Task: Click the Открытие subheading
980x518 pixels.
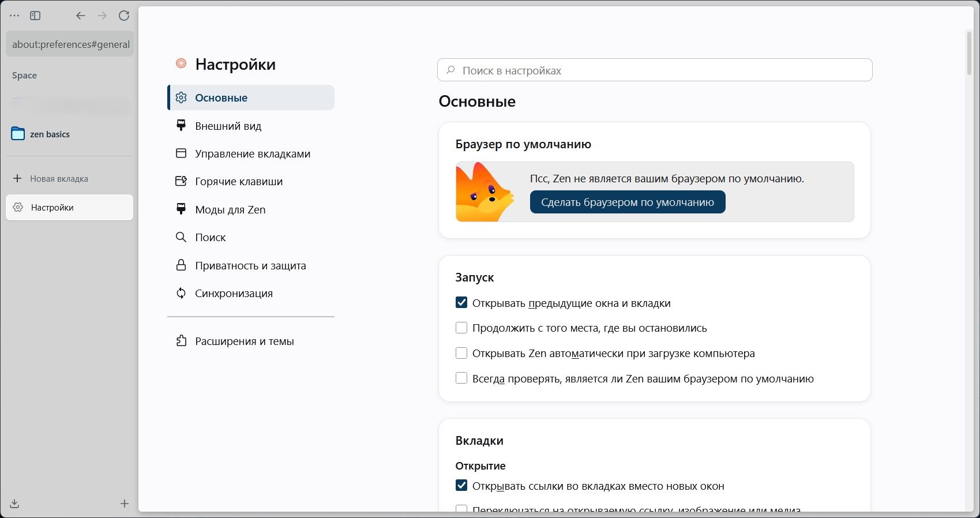Action: click(x=480, y=466)
